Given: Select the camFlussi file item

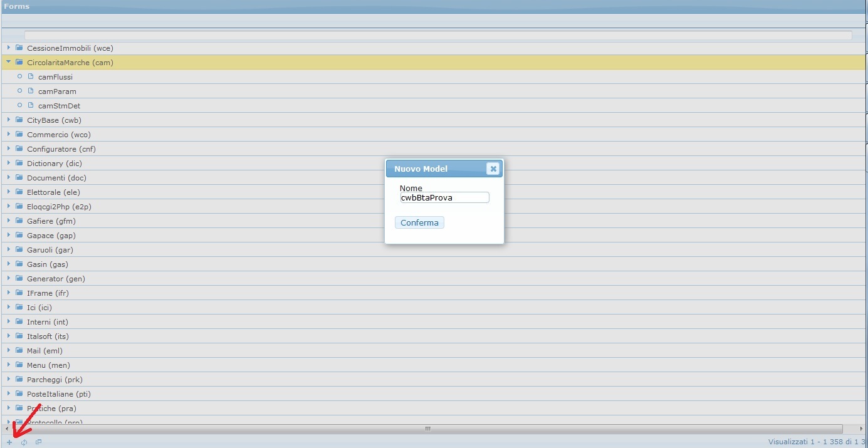Looking at the screenshot, I should pyautogui.click(x=55, y=77).
